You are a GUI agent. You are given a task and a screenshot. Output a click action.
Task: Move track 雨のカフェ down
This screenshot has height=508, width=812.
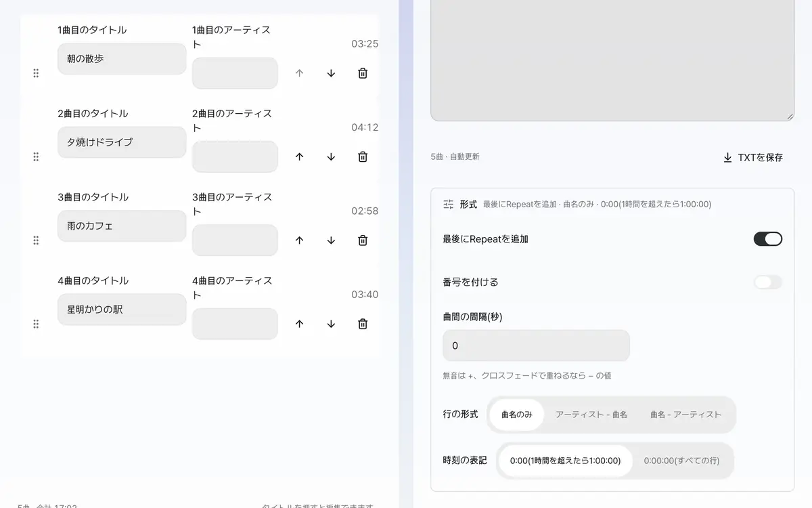pos(331,240)
